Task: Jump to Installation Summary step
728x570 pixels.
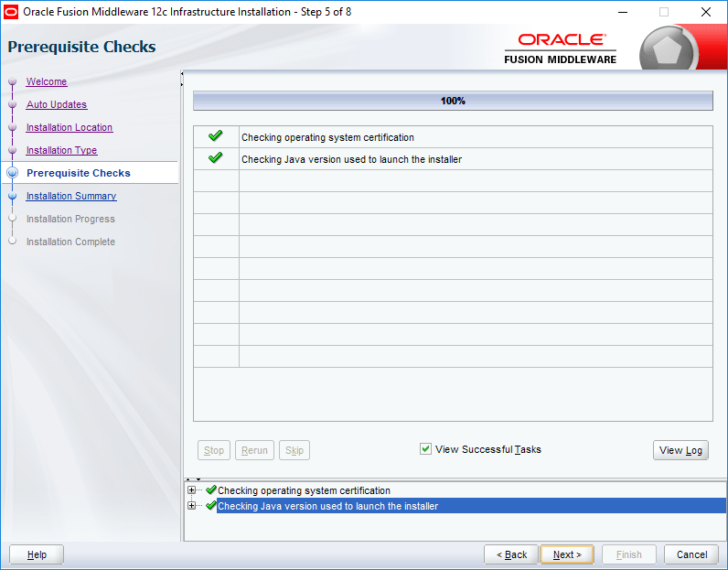Action: point(71,196)
